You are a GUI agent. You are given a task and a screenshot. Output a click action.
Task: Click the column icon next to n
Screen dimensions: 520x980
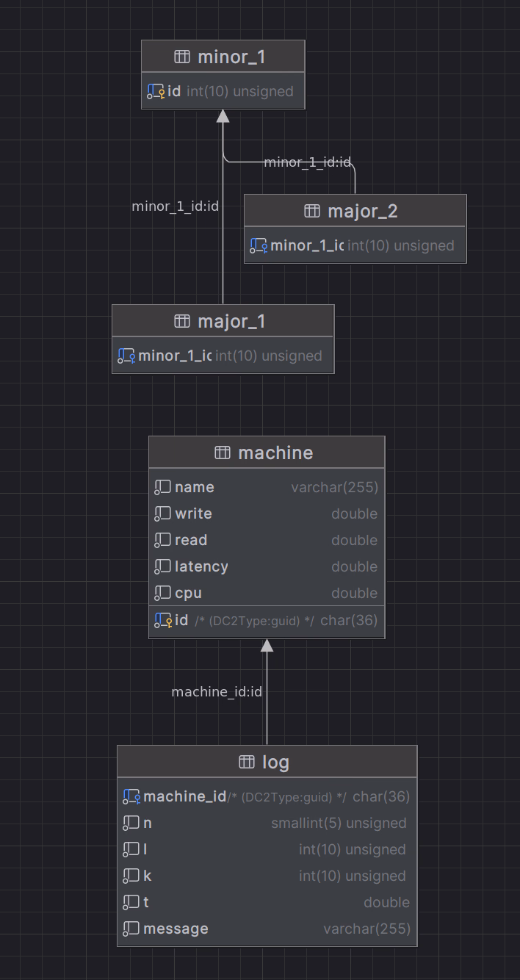131,823
